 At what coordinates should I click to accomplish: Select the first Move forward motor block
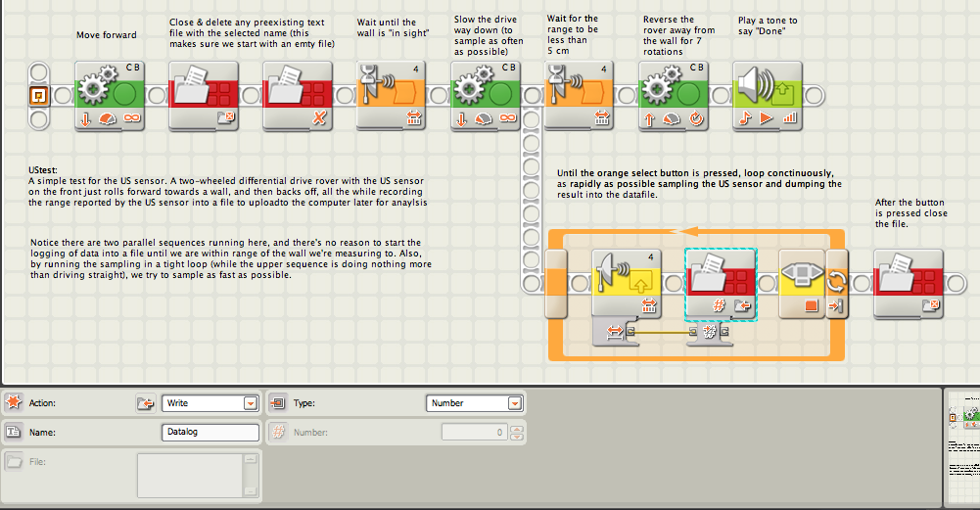tap(110, 96)
